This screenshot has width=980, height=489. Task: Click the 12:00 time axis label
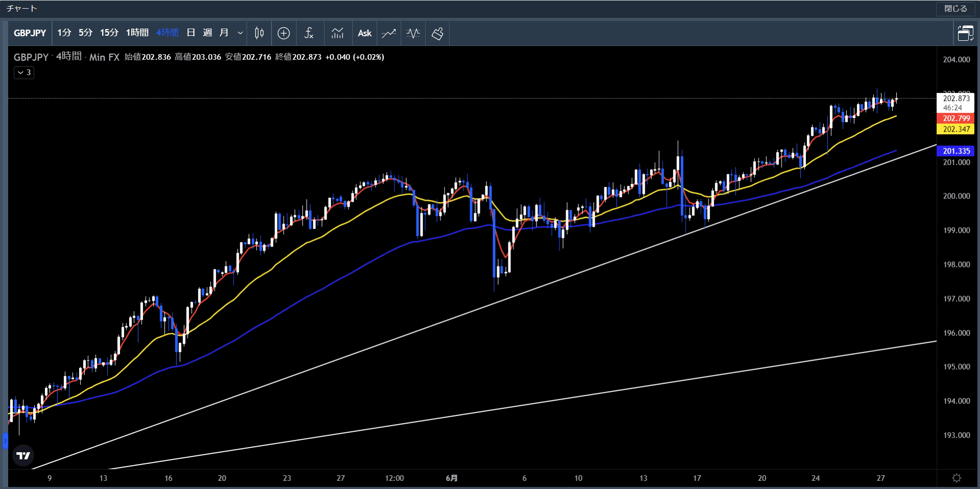coord(394,478)
